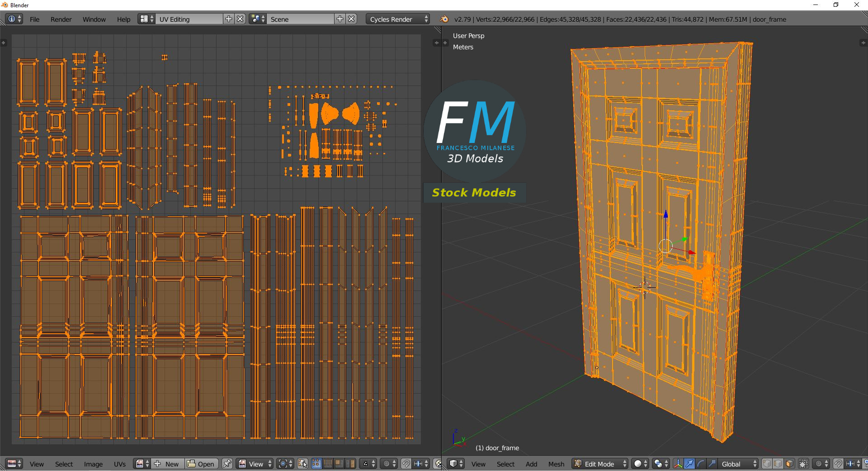Delete the UV Editing layout with X

pyautogui.click(x=241, y=19)
